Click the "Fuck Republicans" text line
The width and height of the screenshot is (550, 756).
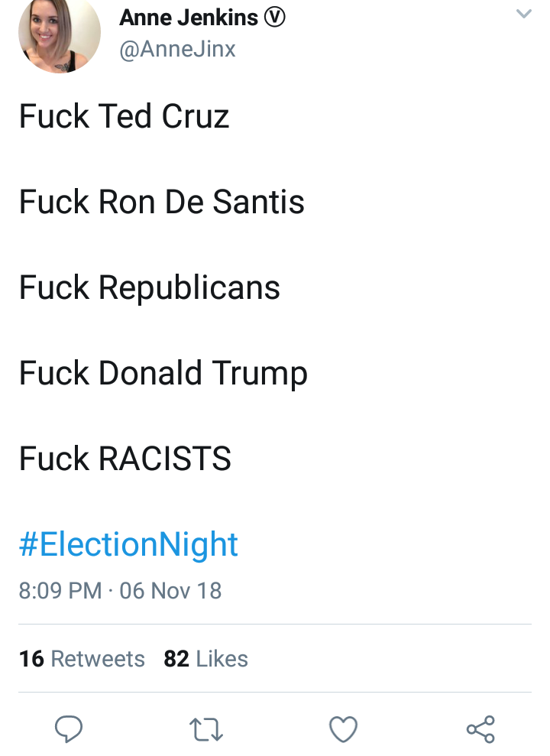[x=149, y=288]
